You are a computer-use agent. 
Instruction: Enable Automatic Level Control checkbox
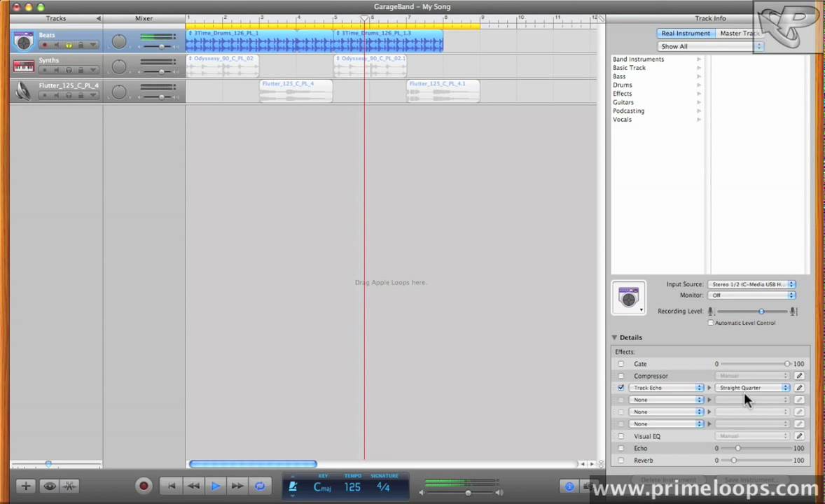(x=711, y=323)
